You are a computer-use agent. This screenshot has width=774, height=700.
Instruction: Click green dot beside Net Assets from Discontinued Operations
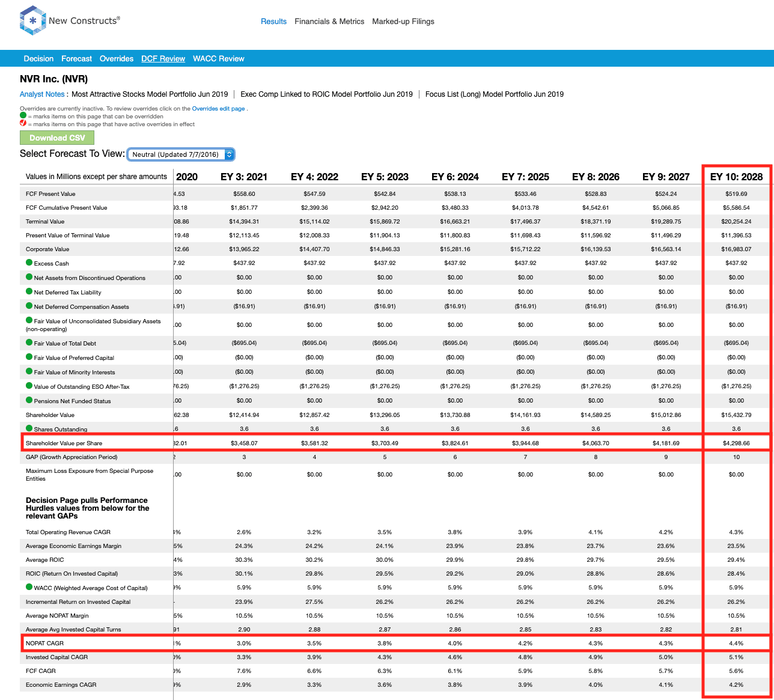click(x=29, y=277)
